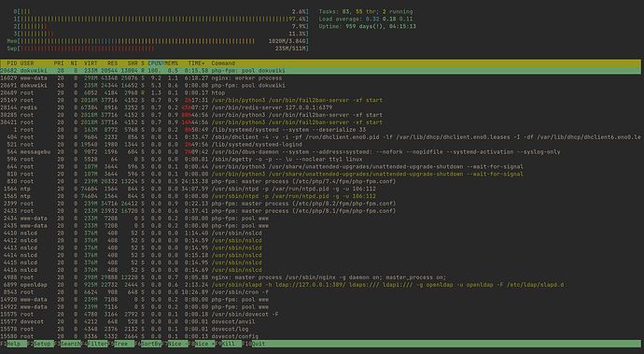Click F8 Nice + to raise niceness
This screenshot has height=354, width=644.
[202, 344]
